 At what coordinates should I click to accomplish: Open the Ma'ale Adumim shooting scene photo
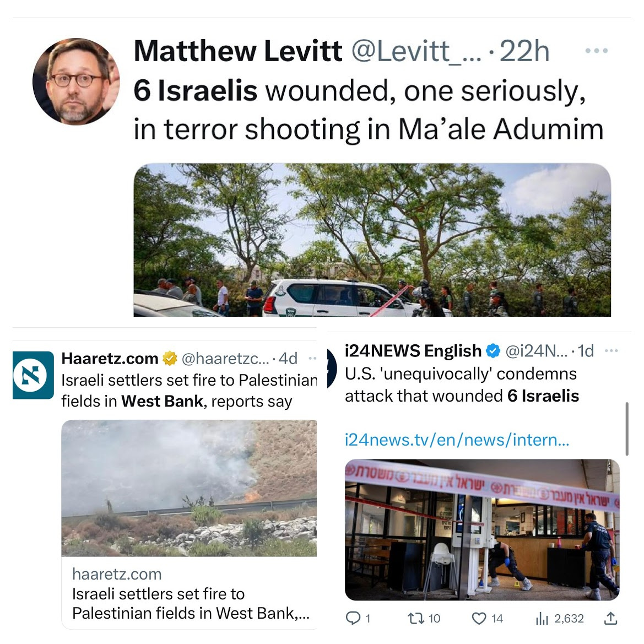(372, 240)
